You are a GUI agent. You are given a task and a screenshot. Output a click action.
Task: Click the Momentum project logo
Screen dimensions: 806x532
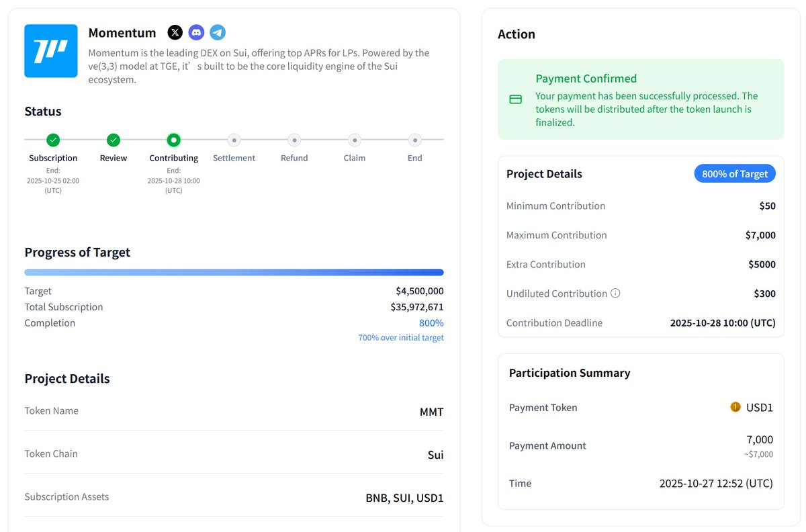click(x=51, y=51)
